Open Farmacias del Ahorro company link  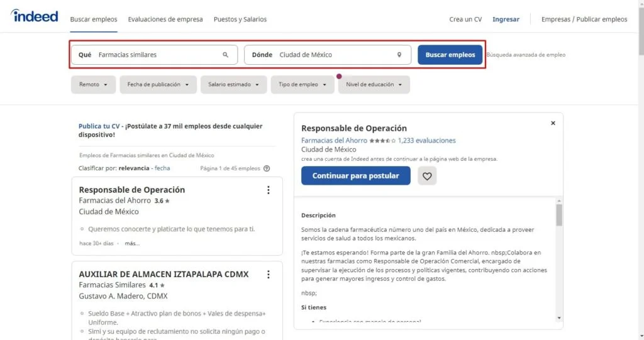(334, 140)
